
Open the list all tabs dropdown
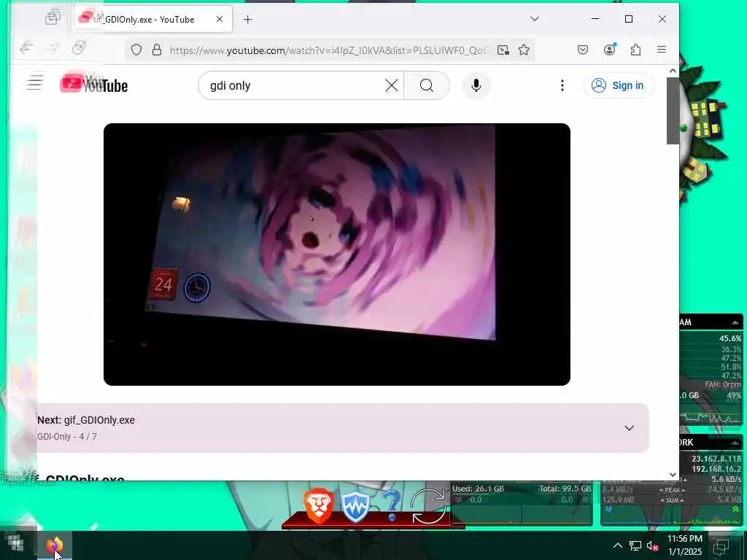pos(535,18)
